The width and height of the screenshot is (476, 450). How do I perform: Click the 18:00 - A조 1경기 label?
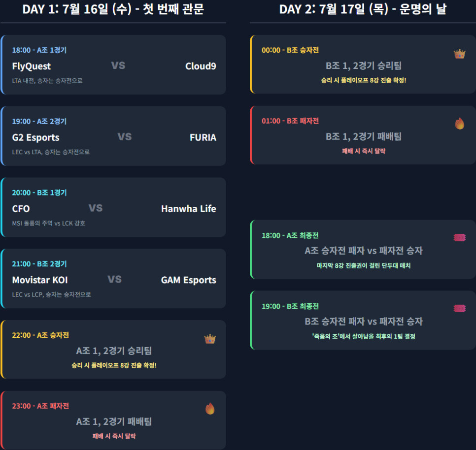pos(39,50)
